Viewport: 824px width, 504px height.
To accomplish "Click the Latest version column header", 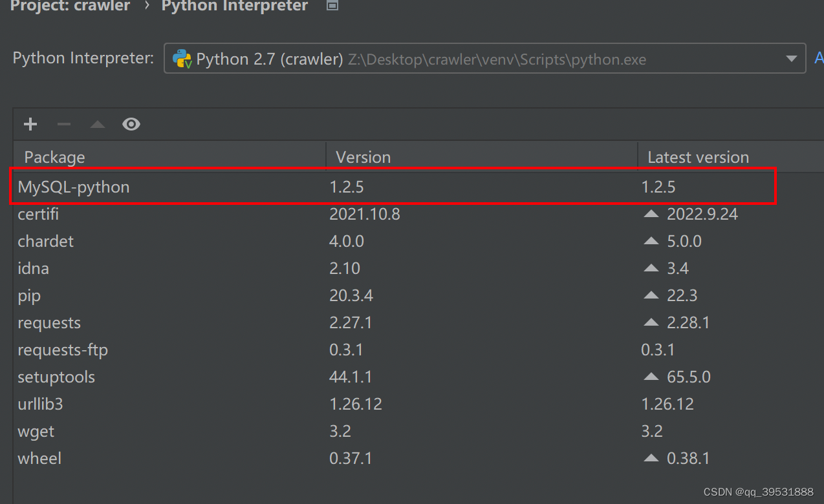I will 698,157.
